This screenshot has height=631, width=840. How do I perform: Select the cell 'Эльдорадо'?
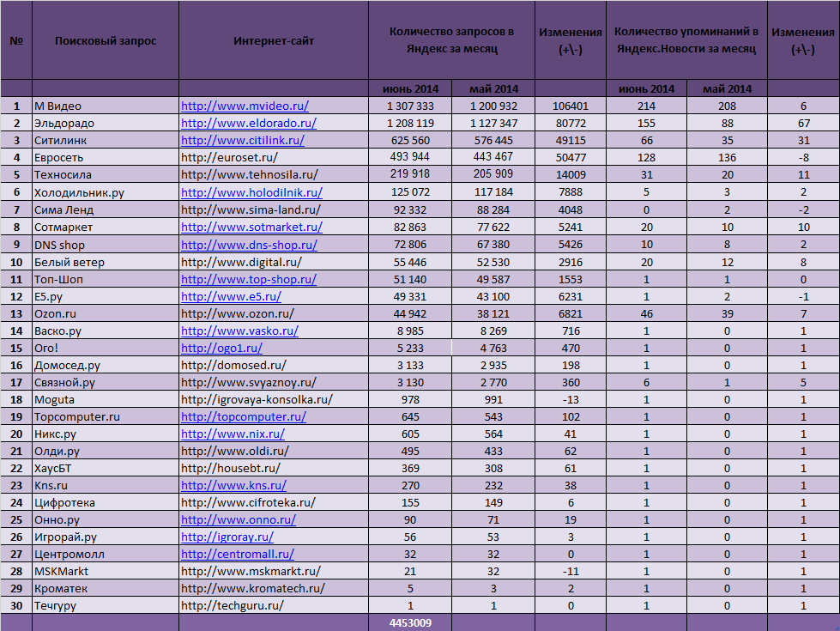click(x=106, y=124)
